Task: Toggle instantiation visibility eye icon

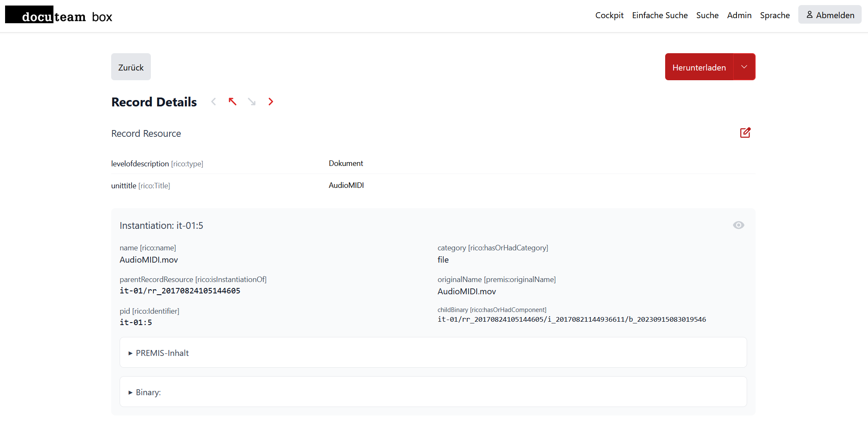Action: point(739,225)
